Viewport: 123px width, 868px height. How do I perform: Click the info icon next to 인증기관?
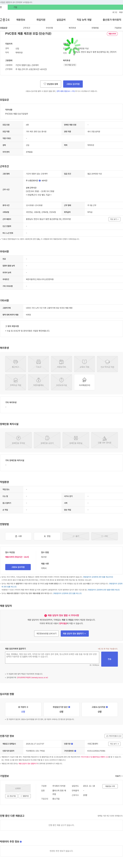[72, 744]
